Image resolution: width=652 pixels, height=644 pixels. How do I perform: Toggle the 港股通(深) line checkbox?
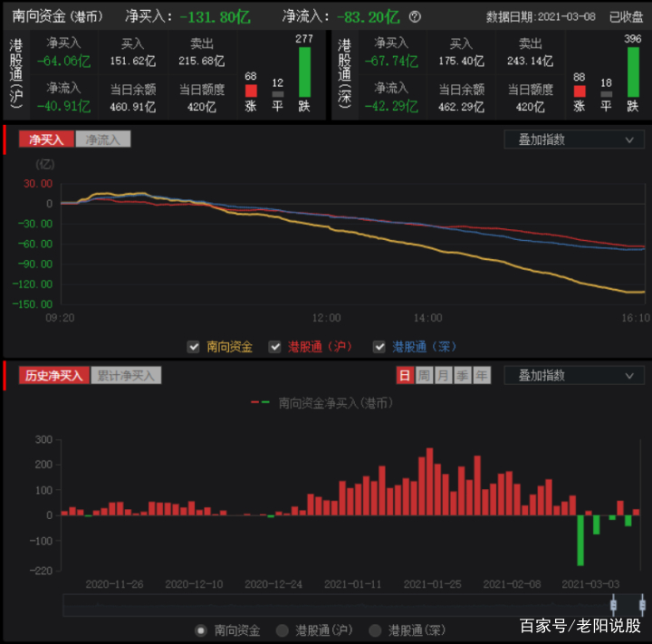(x=379, y=347)
